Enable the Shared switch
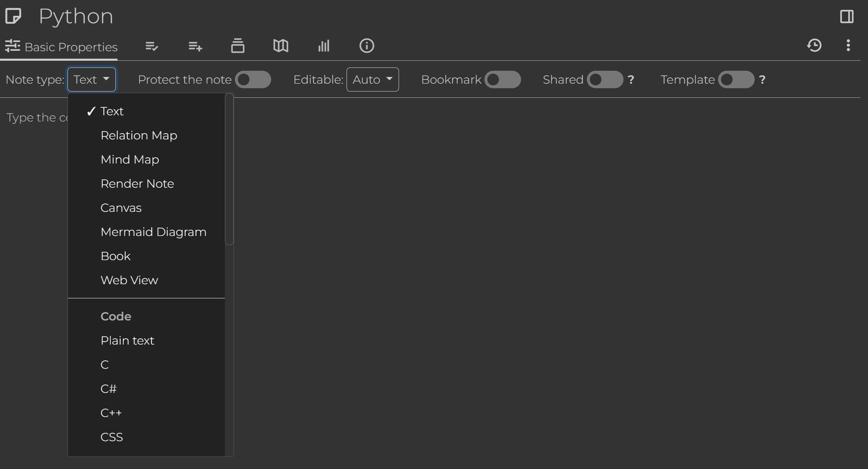This screenshot has height=469, width=868. 605,79
